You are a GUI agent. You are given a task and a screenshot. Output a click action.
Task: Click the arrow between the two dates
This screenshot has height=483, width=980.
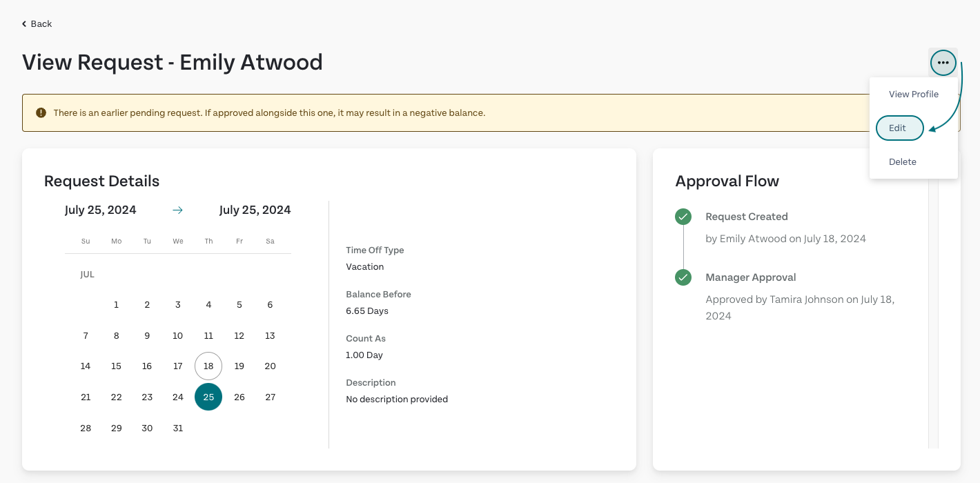pos(177,210)
